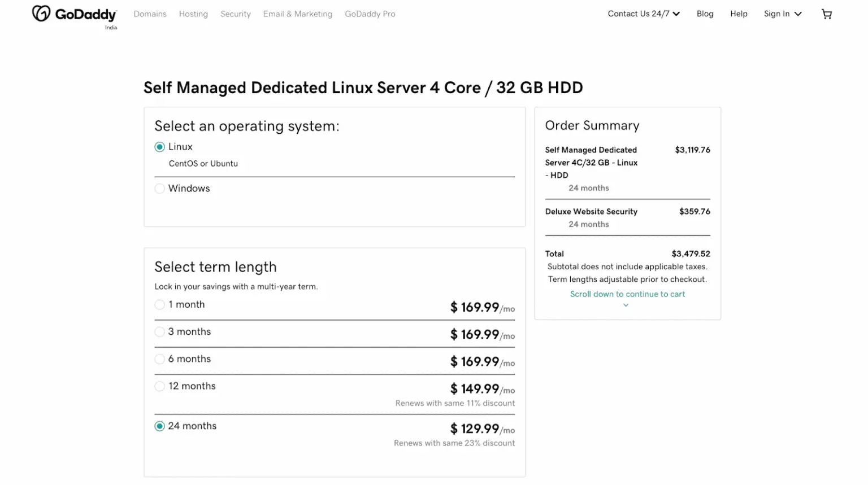Click Scroll down to continue to cart
This screenshot has width=868, height=485.
pos(627,294)
